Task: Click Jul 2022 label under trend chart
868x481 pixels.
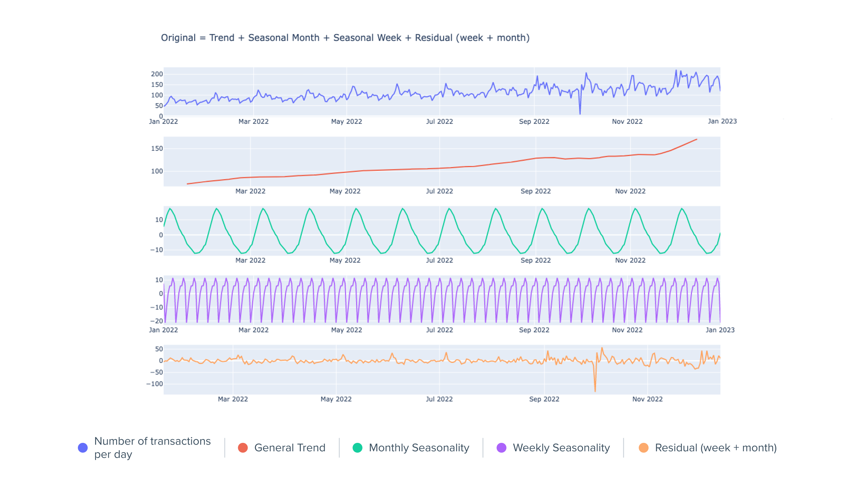Action: (x=439, y=191)
